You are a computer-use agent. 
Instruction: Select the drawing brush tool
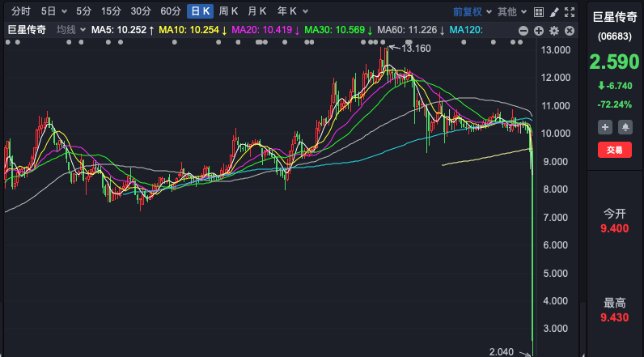pyautogui.click(x=554, y=11)
